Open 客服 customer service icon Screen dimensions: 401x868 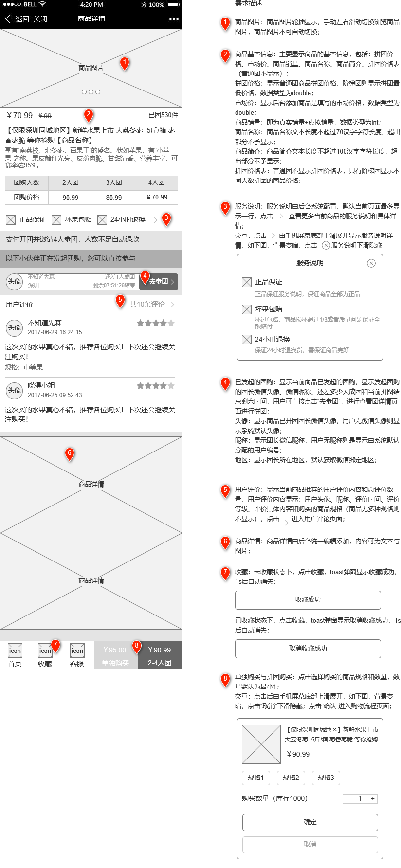[77, 651]
